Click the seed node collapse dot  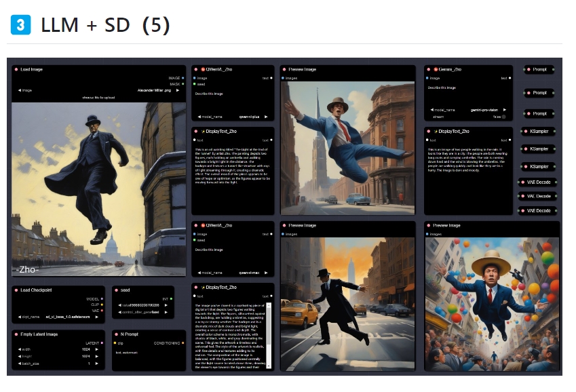pyautogui.click(x=116, y=290)
